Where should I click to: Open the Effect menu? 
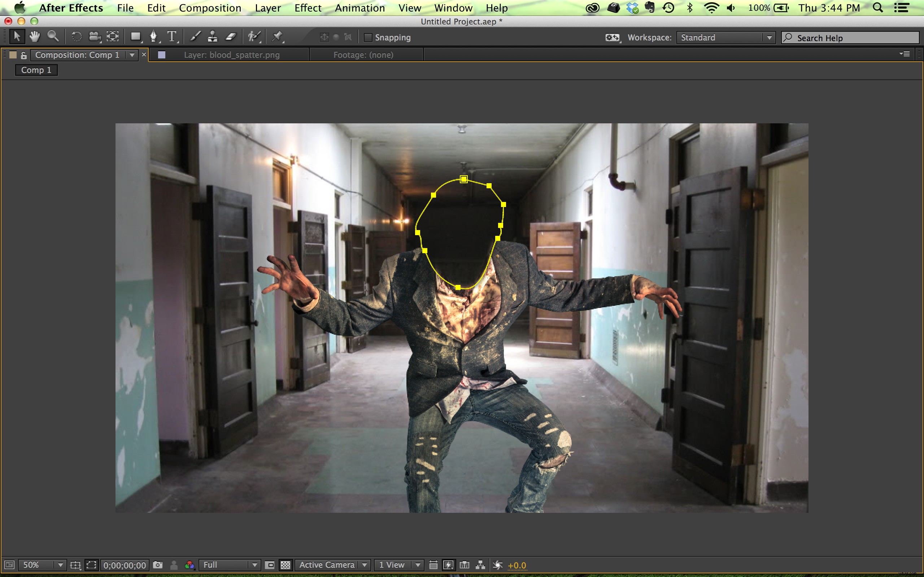(308, 8)
